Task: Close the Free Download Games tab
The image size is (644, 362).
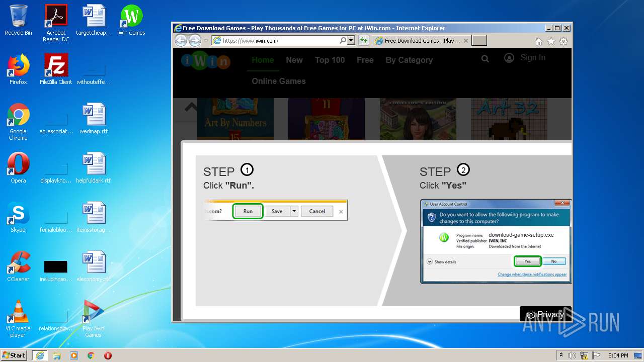Action: click(466, 41)
